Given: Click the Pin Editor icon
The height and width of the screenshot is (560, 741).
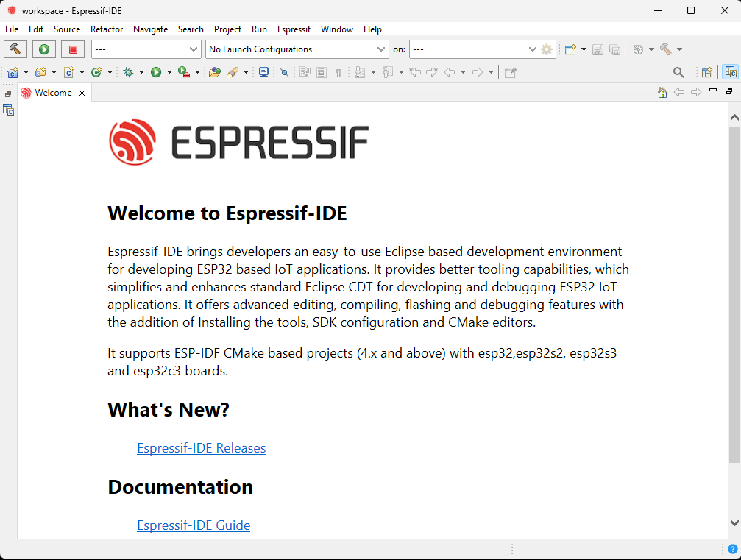Looking at the screenshot, I should 511,72.
